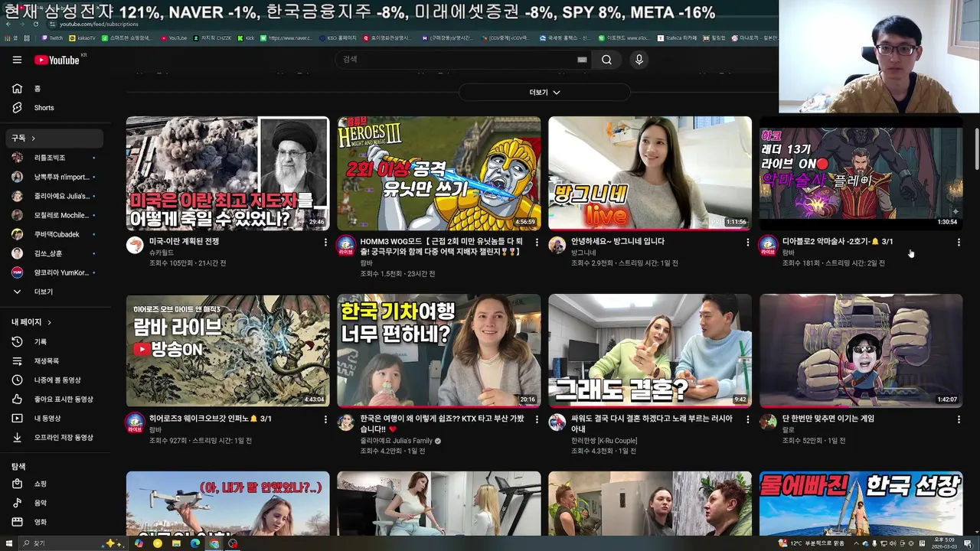The width and height of the screenshot is (980, 551).
Task: Open Twitch bookmark in bookmarks bar
Action: pos(53,37)
